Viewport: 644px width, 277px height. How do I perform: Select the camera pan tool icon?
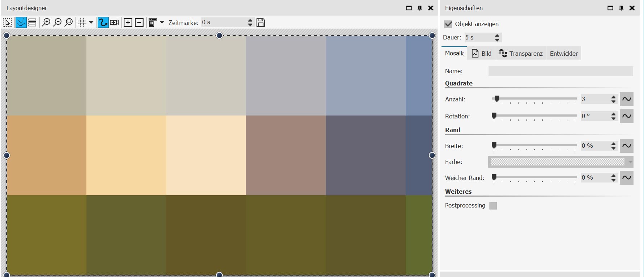point(114,22)
